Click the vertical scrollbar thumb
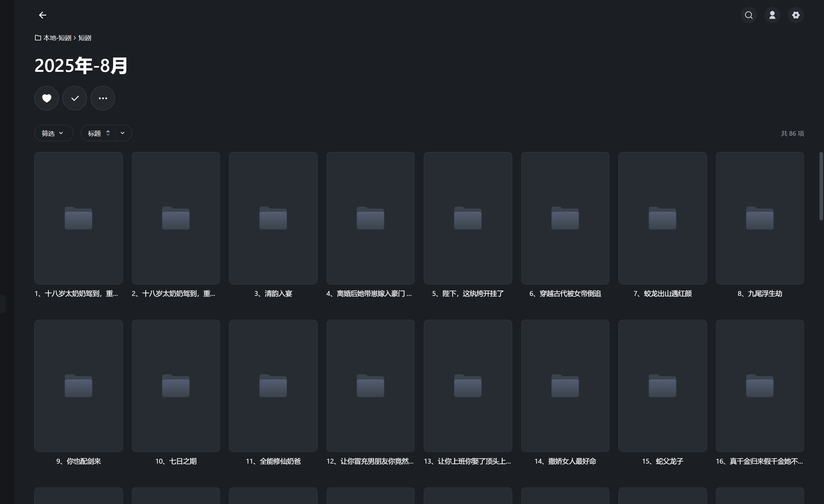The width and height of the screenshot is (824, 504). [821, 186]
